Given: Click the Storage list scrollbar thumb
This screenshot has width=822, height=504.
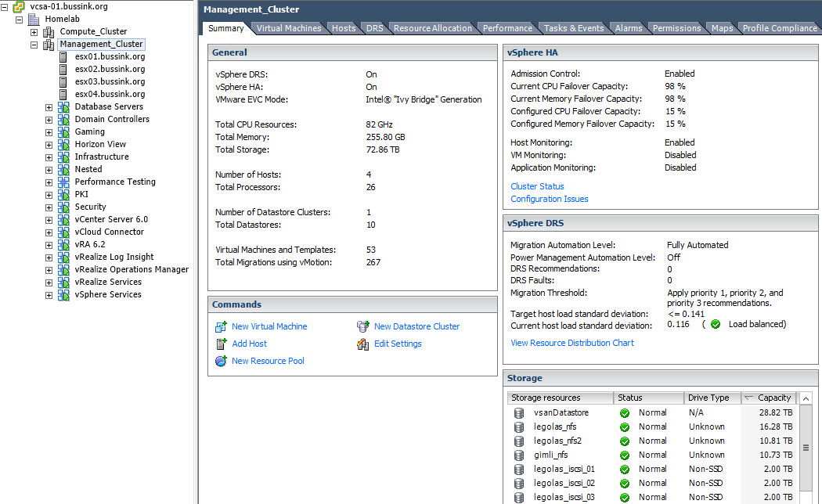Looking at the screenshot, I should (806, 448).
